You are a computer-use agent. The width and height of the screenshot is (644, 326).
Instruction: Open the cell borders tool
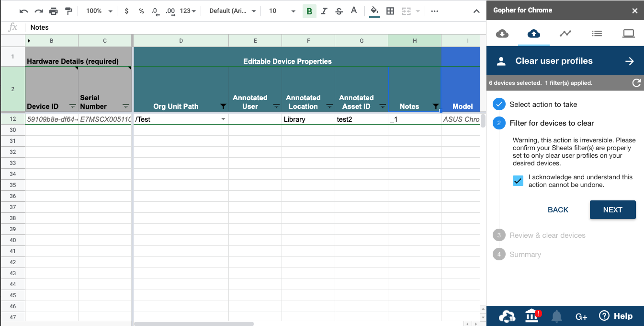click(390, 11)
